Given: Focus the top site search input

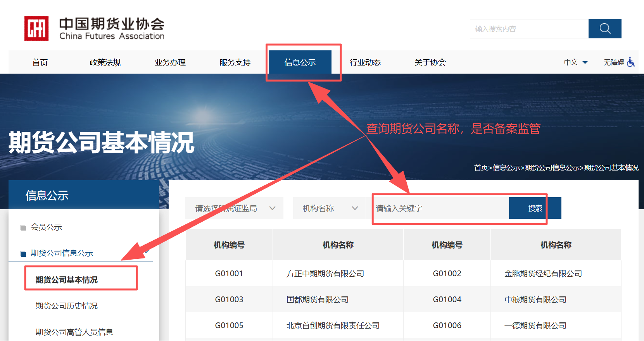Looking at the screenshot, I should click(x=529, y=29).
